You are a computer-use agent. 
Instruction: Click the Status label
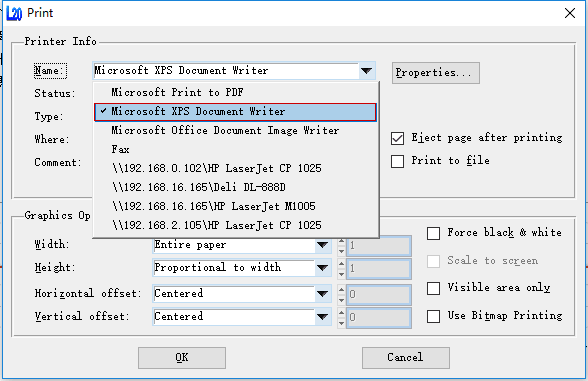click(x=55, y=94)
